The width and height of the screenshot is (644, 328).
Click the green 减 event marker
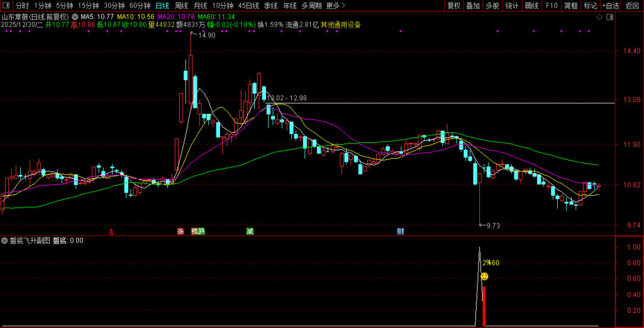250,232
